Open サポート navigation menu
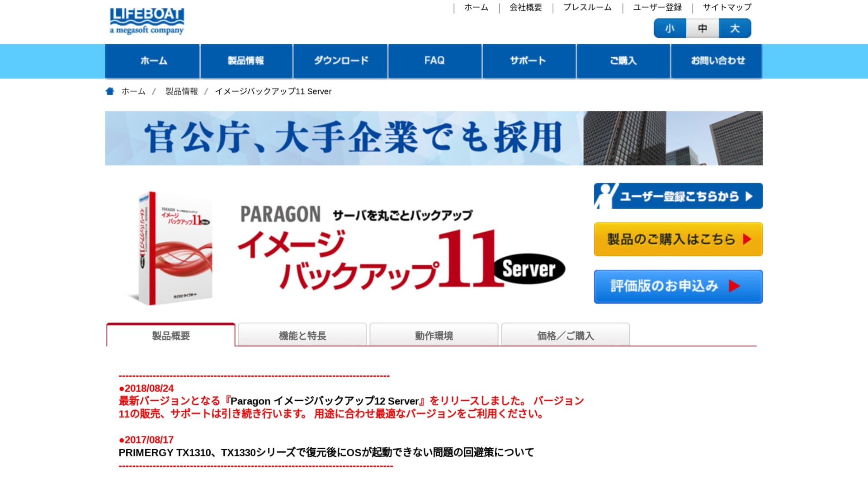Screen dimensions: 868x488 [x=529, y=61]
